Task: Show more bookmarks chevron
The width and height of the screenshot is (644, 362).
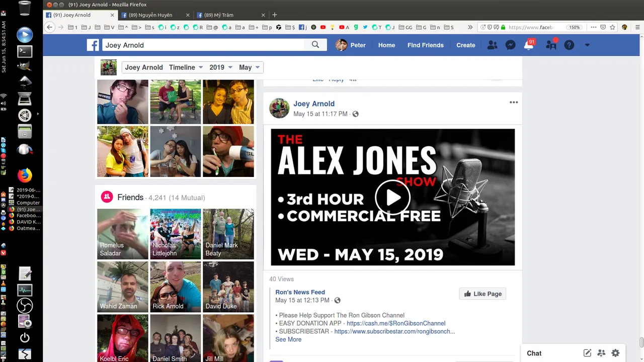Action: pos(470,27)
